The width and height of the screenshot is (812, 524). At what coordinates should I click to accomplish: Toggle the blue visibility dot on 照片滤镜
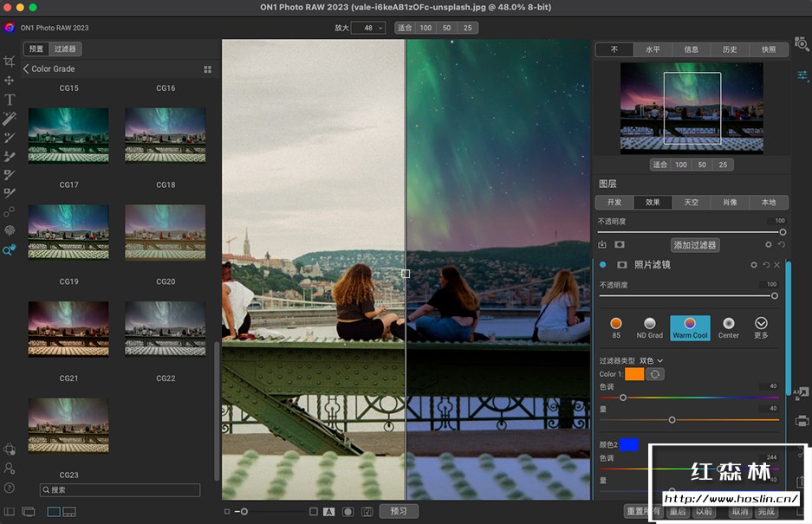pyautogui.click(x=603, y=265)
